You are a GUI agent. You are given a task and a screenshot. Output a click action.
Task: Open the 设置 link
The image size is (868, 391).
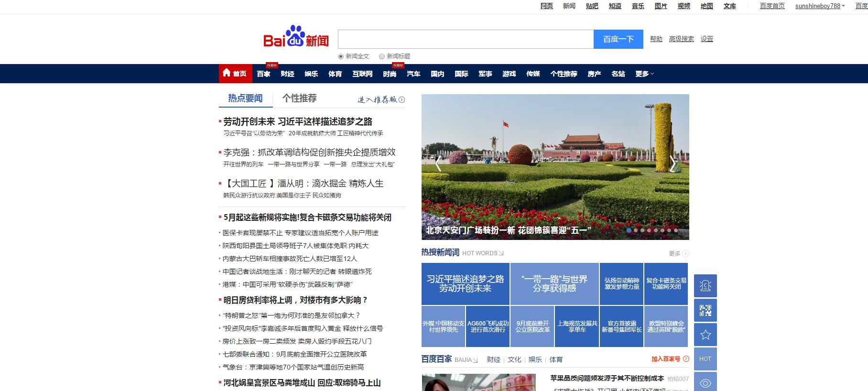707,39
